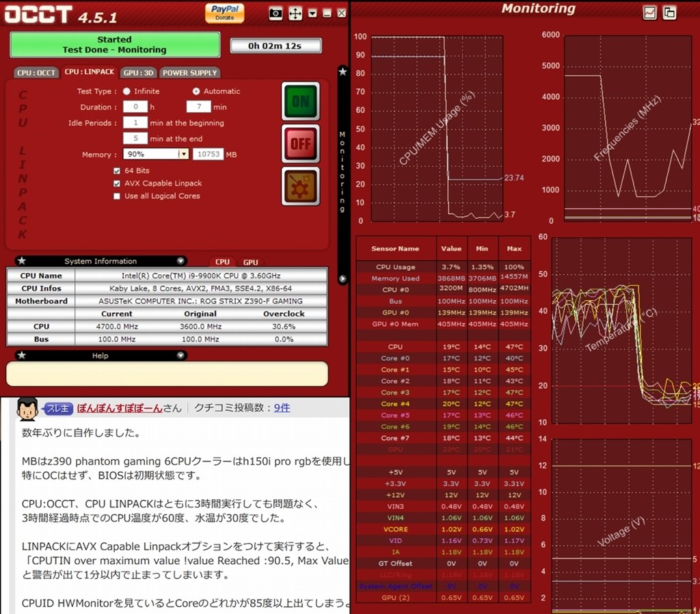The width and height of the screenshot is (700, 614).
Task: Click the 4700.0 MHz current CPU value
Action: pos(117,326)
